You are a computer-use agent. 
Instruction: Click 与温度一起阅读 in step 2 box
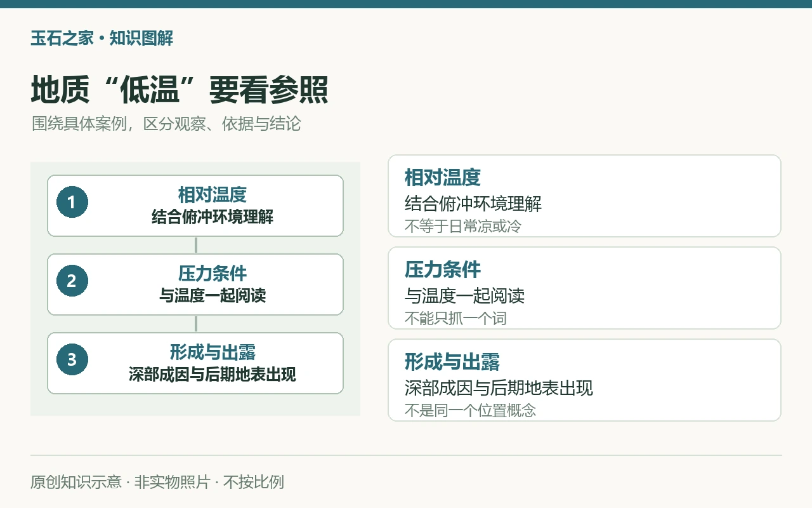coord(213,296)
